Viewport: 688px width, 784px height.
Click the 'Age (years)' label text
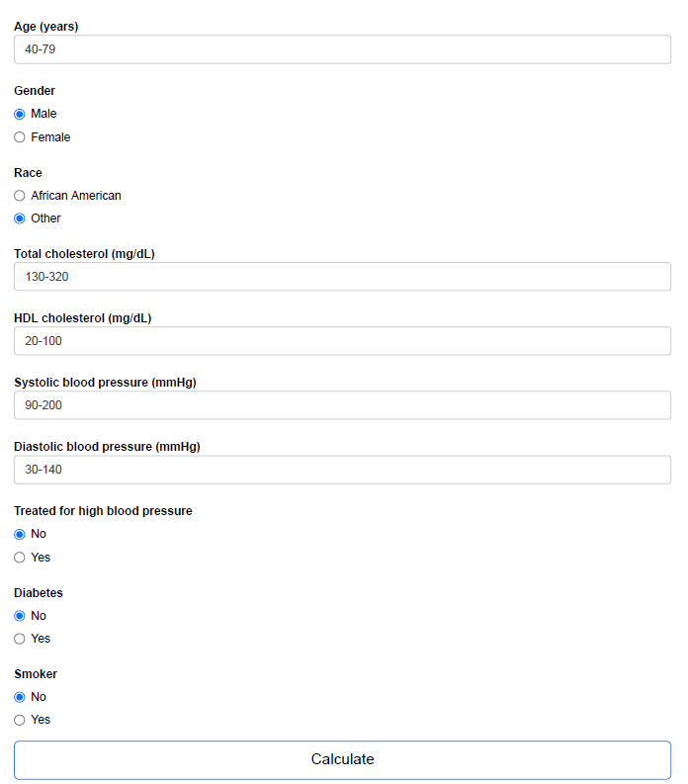coord(46,27)
